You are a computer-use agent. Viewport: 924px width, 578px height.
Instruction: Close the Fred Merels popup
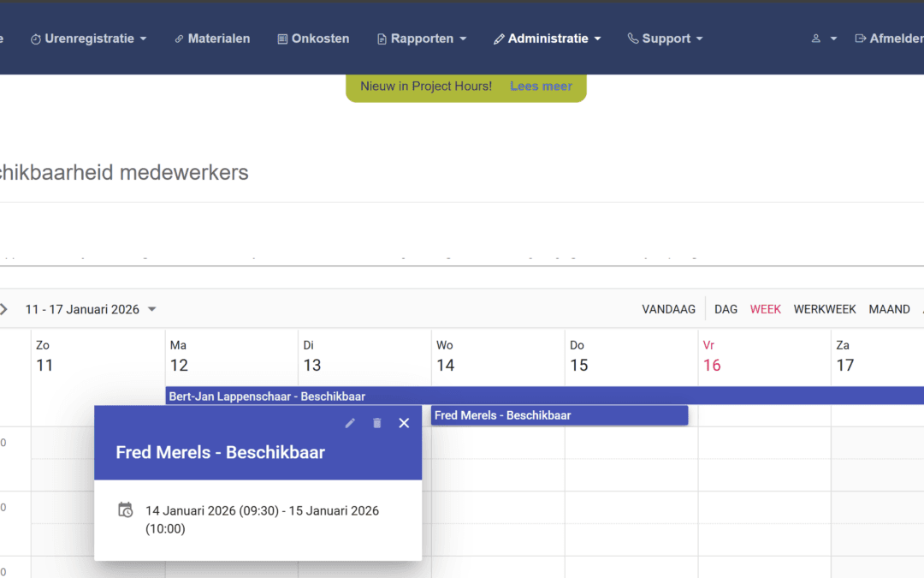[x=404, y=423]
